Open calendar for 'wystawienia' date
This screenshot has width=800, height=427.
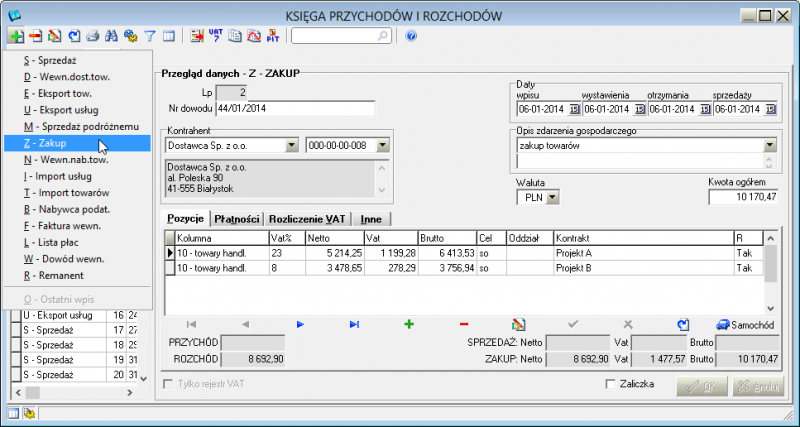(640, 109)
